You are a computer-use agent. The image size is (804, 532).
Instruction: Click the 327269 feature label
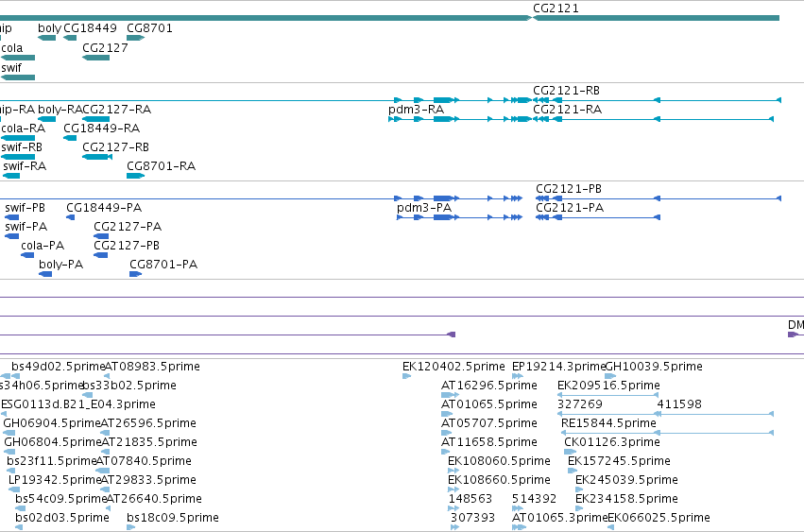click(580, 404)
